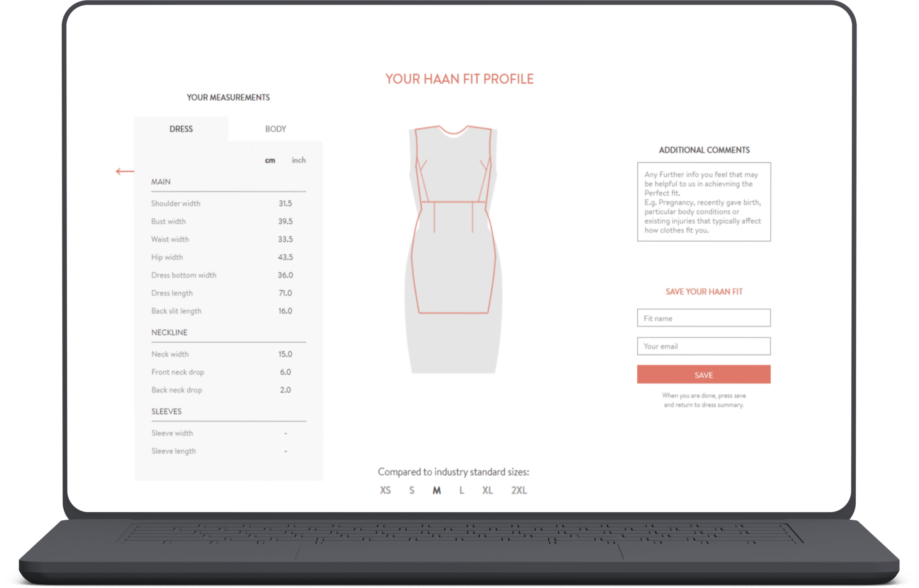Click the Back slit length value 16.0

(285, 311)
